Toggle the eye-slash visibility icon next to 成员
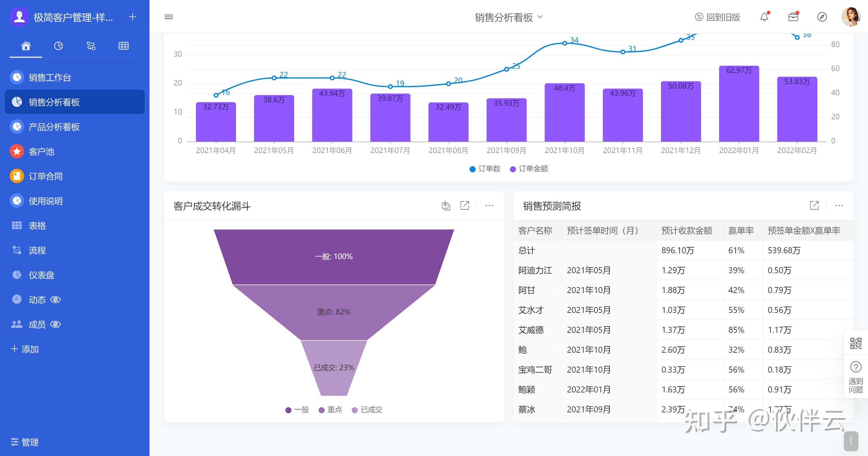This screenshot has height=456, width=868. (x=55, y=324)
